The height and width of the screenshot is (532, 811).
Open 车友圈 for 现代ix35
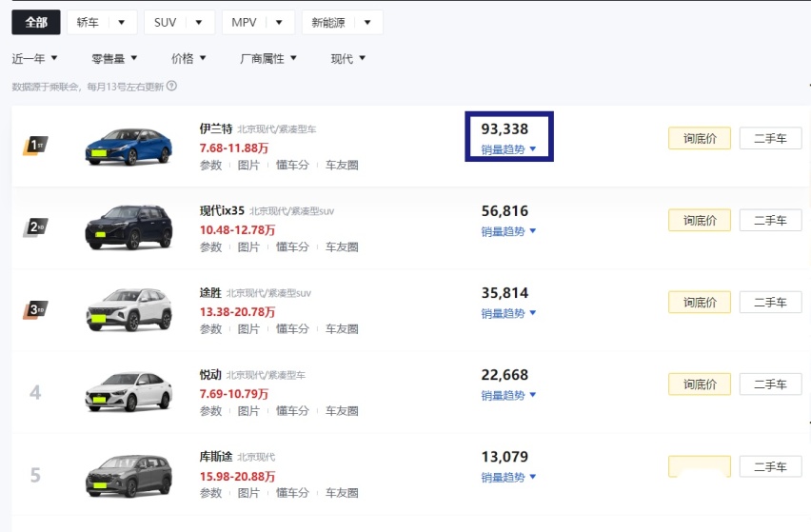(342, 247)
